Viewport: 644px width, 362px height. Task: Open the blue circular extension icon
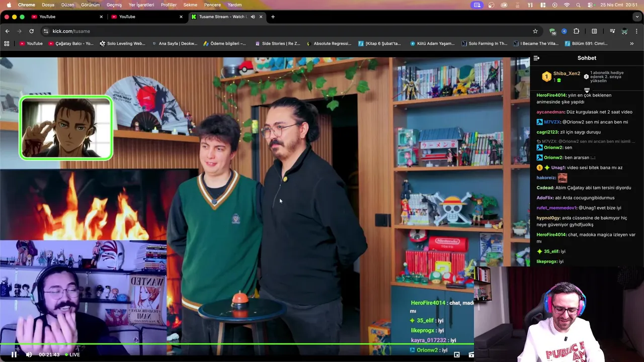[564, 31]
